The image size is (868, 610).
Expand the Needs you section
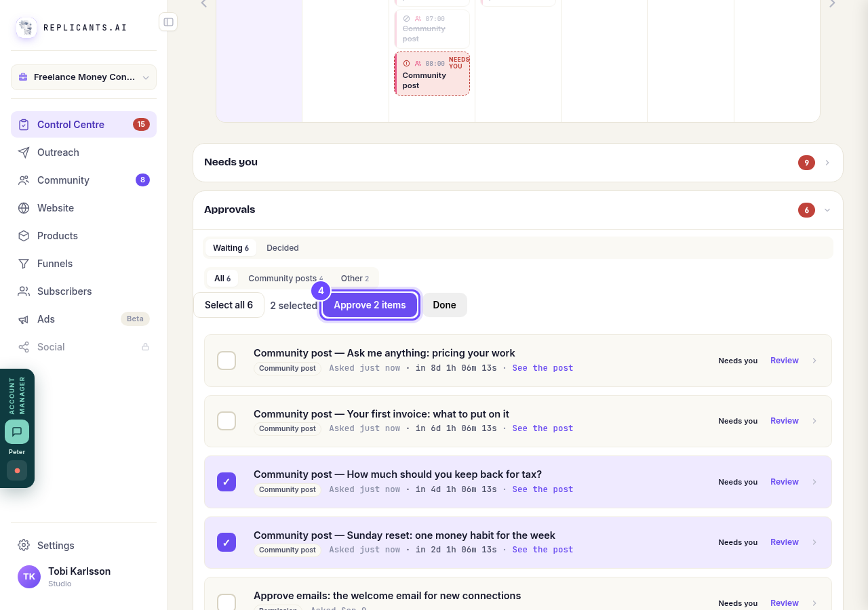[x=518, y=163]
